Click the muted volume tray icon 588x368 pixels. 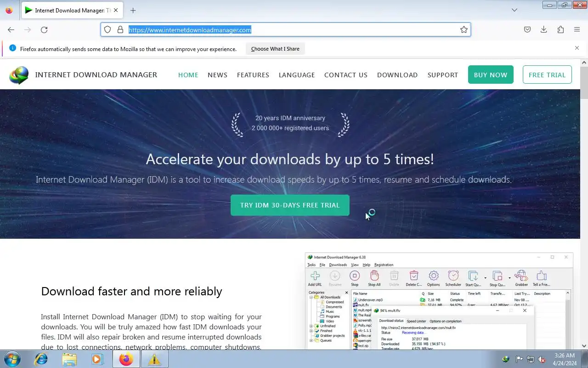click(x=542, y=359)
